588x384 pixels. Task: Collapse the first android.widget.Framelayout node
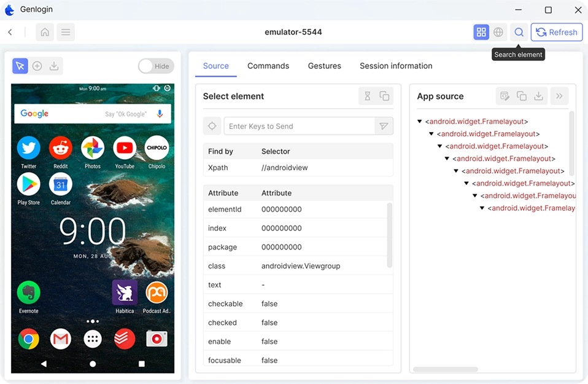tap(420, 121)
